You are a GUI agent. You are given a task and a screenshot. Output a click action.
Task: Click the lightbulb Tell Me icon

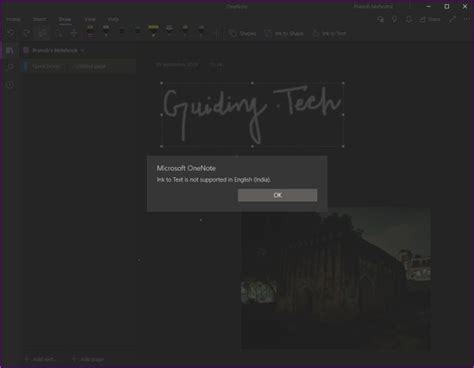click(x=394, y=19)
